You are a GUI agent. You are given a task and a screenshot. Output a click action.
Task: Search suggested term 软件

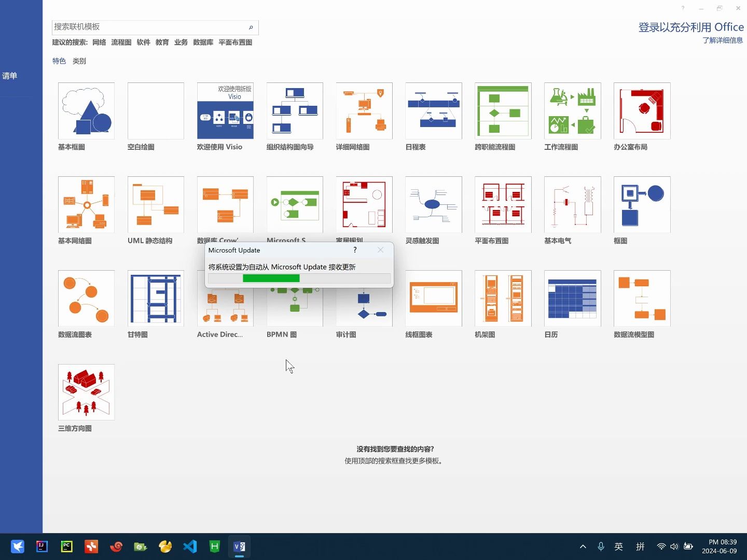[144, 43]
